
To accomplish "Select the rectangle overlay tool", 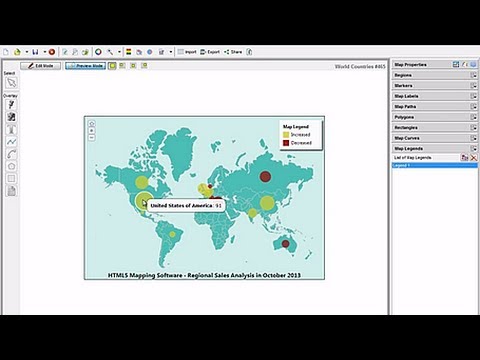I will 12,179.
